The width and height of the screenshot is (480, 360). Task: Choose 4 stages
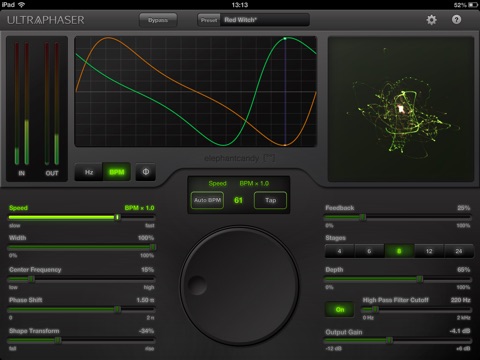[339, 251]
